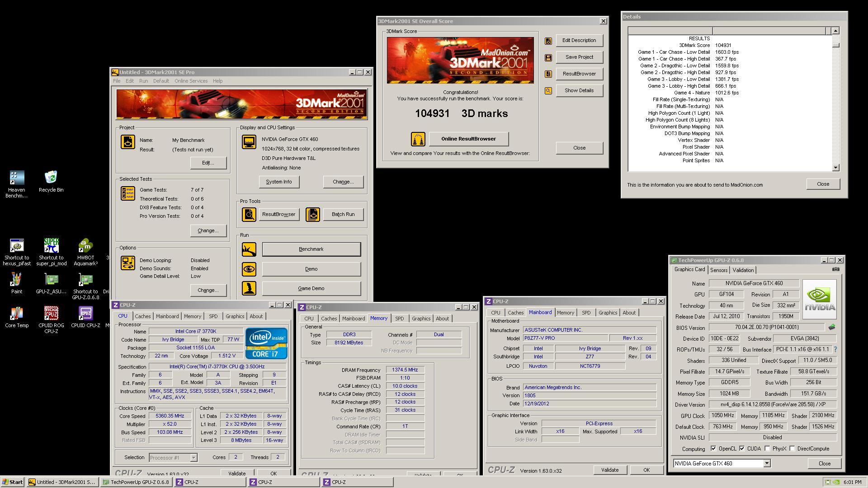Click the Show Details magnifier icon

coord(548,91)
